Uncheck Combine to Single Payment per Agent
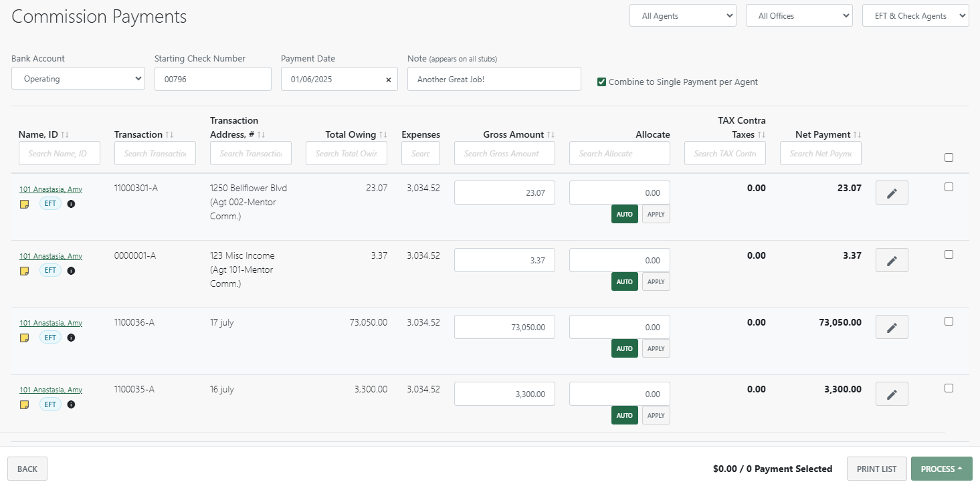 pos(602,82)
